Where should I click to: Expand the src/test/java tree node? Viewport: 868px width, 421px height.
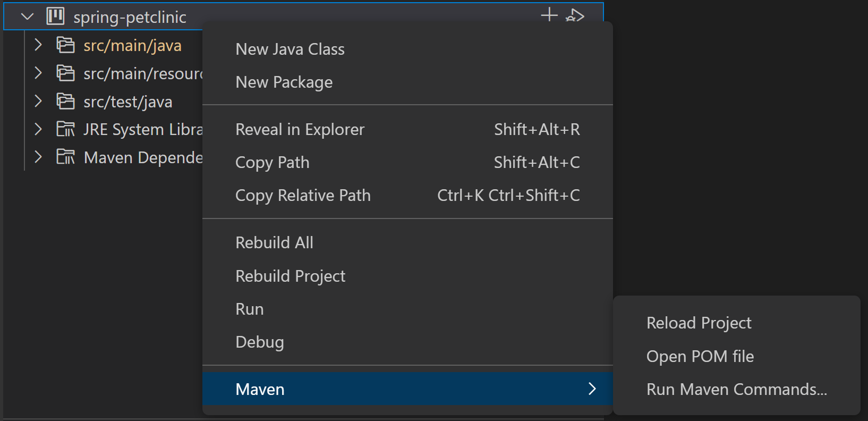[x=38, y=101]
